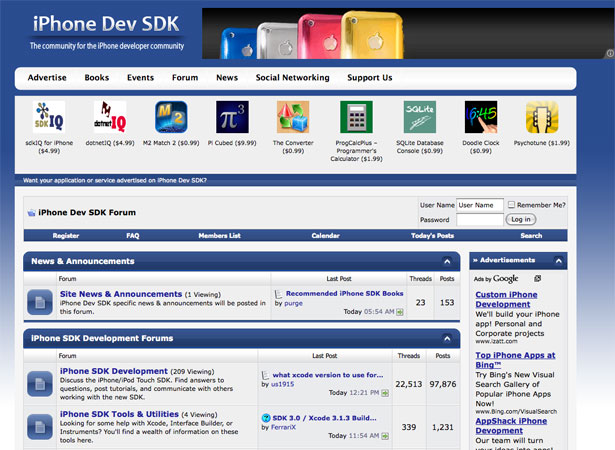Click the banner ad info icon

610,53
